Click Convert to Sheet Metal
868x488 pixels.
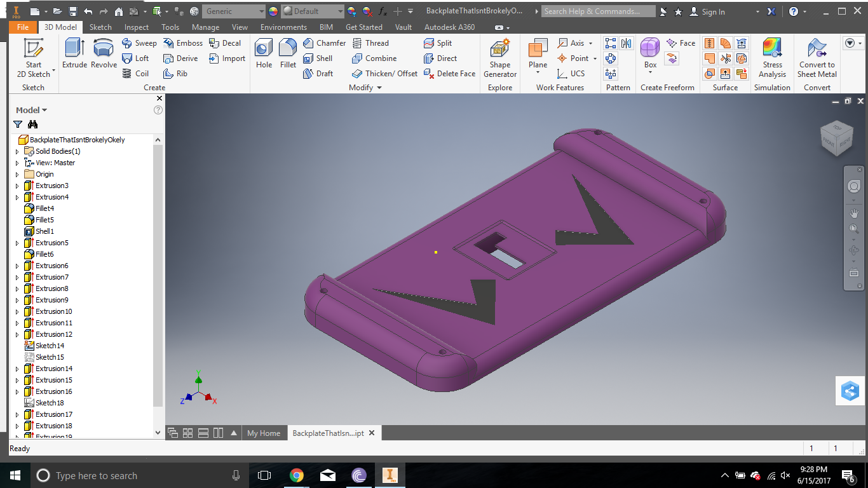point(817,58)
